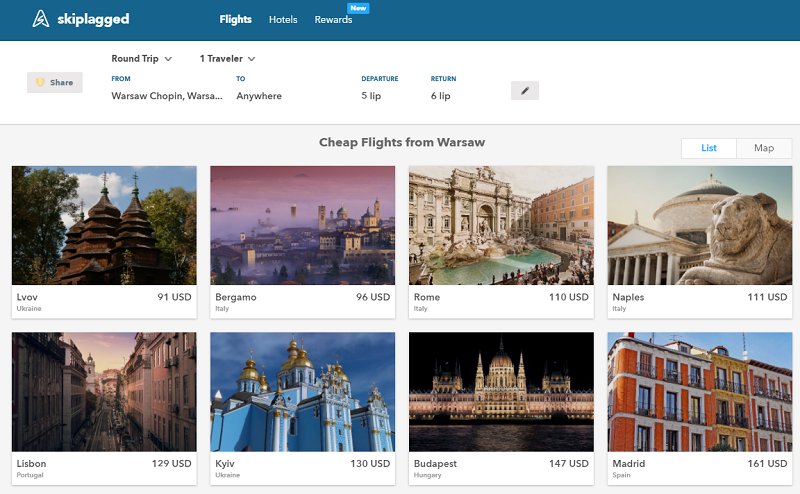Open the Round Trip dropdown
This screenshot has height=494, width=800.
pyautogui.click(x=141, y=59)
